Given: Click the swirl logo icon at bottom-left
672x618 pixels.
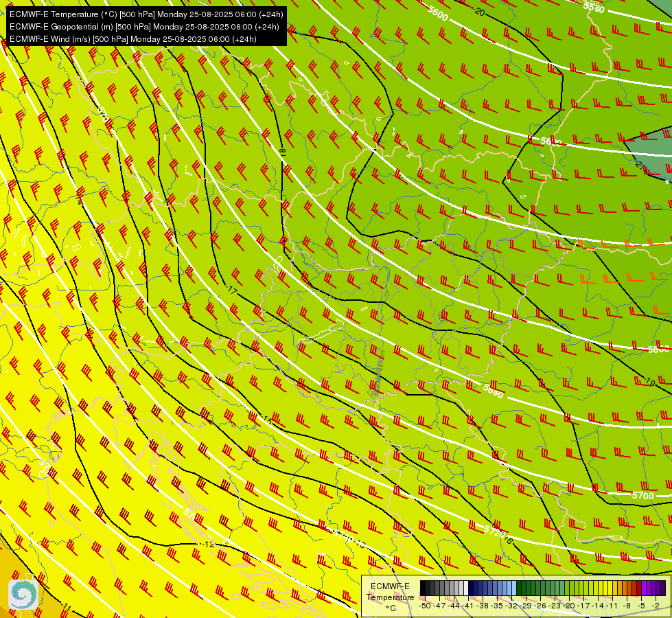Looking at the screenshot, I should 23,595.
